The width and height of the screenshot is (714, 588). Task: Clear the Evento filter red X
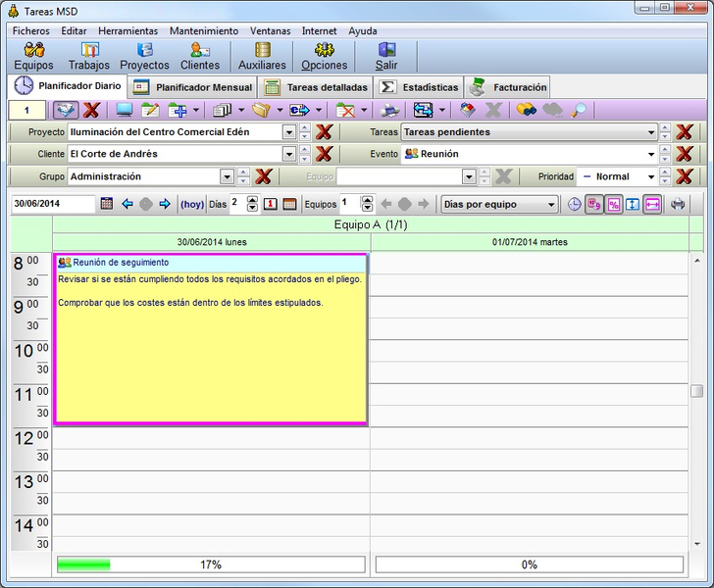pos(684,154)
